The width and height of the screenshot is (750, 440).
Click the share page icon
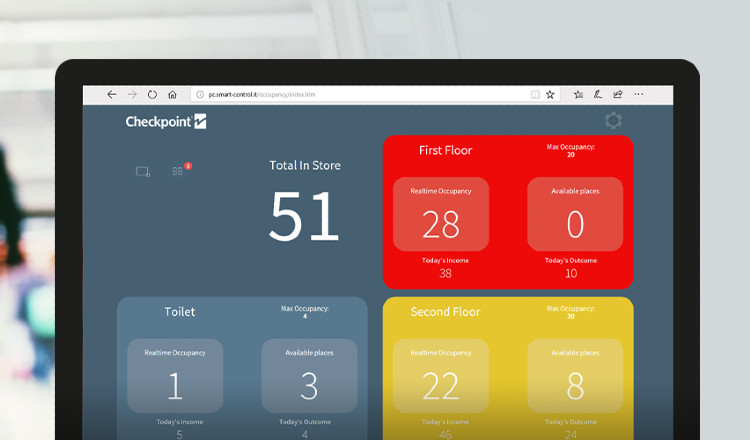coord(618,94)
